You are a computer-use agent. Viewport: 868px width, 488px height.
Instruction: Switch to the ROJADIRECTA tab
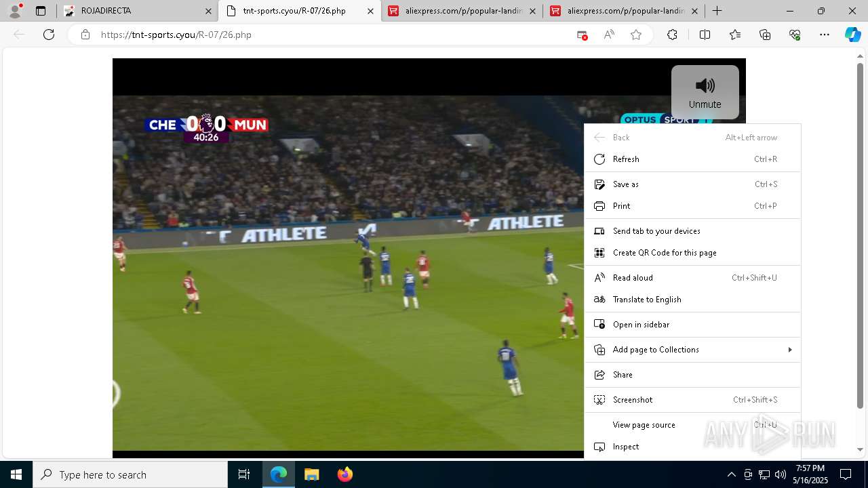137,11
